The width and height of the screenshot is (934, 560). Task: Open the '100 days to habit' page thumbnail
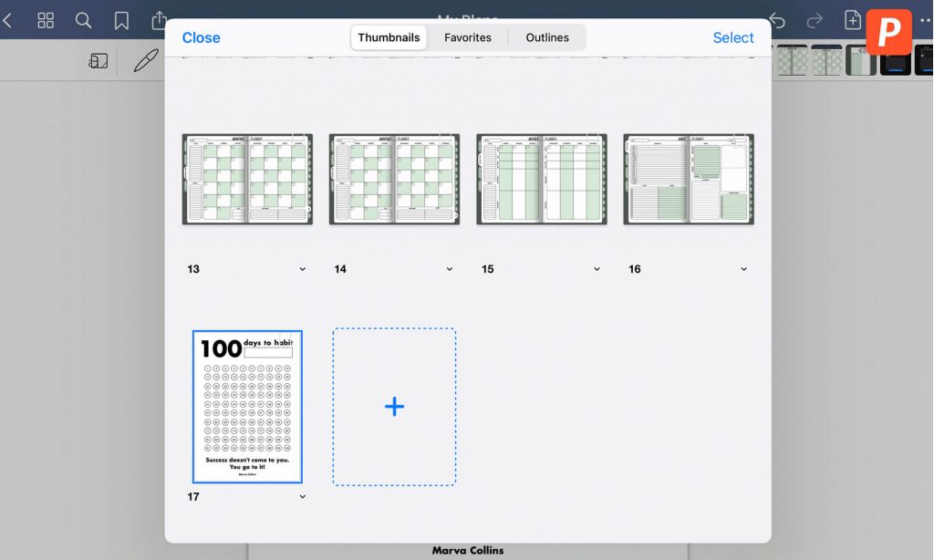[x=246, y=407]
